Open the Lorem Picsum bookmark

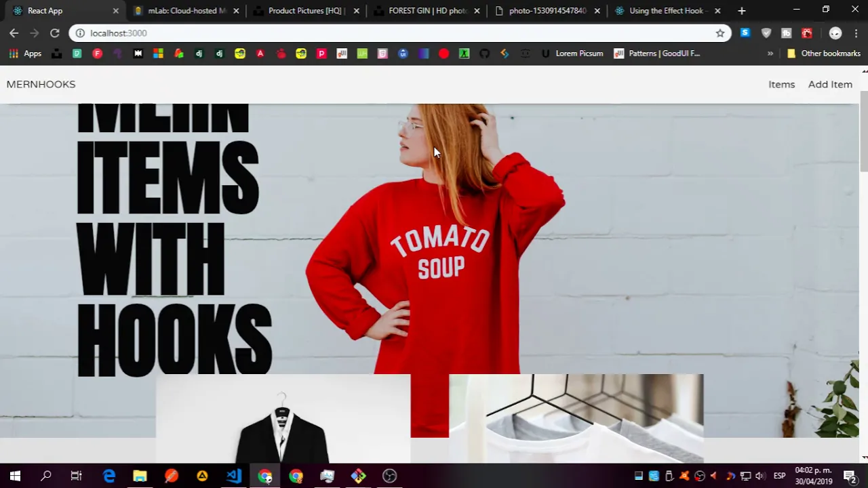tap(572, 53)
